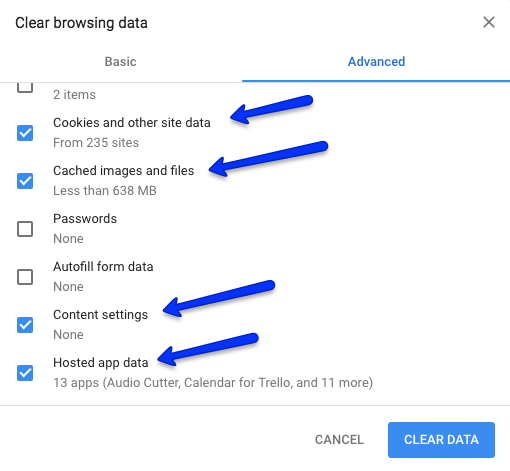Switch to the Basic tab
The width and height of the screenshot is (510, 471).
[x=121, y=62]
